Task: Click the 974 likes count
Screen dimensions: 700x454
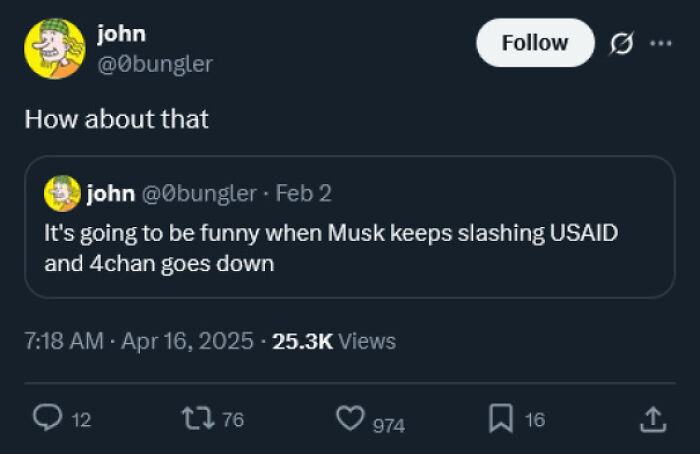Action: [388, 425]
